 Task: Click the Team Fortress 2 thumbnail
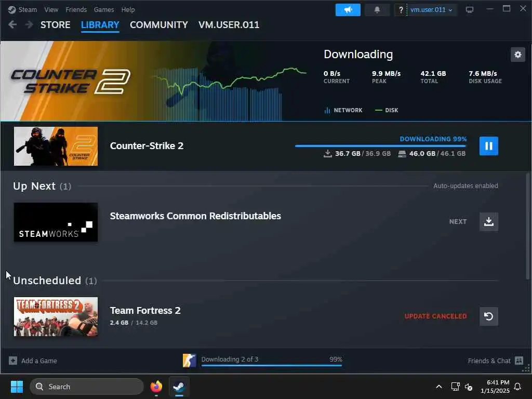[56, 316]
